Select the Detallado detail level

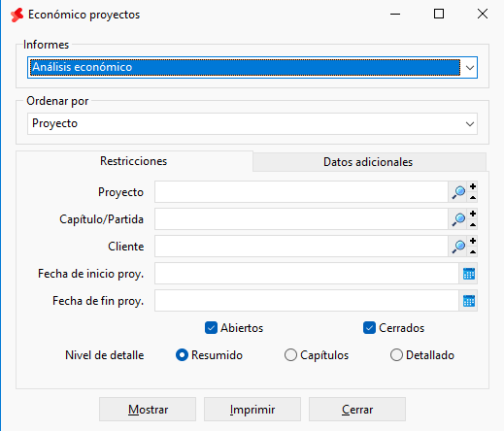click(x=396, y=355)
